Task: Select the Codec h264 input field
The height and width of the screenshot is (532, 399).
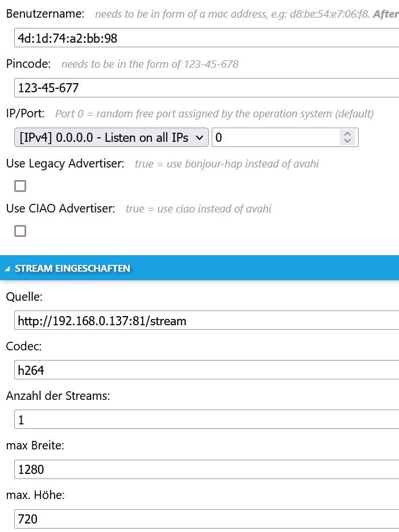Action: pos(205,370)
